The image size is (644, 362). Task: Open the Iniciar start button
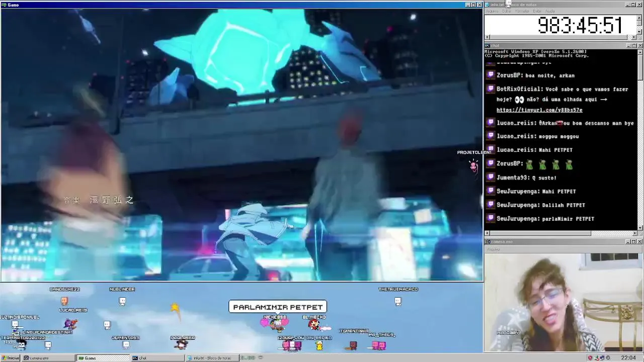[x=11, y=358]
